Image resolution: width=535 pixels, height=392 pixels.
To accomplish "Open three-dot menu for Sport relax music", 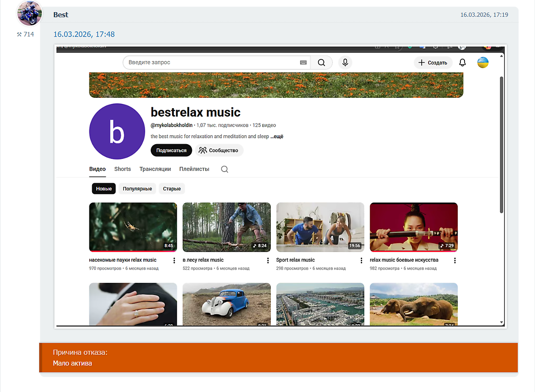I will pyautogui.click(x=361, y=260).
